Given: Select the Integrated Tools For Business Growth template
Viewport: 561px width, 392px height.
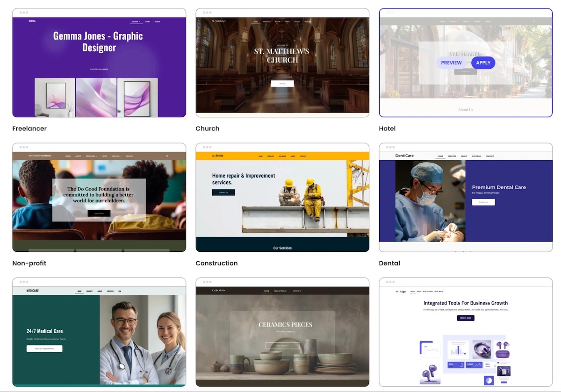Looking at the screenshot, I should tap(466, 332).
